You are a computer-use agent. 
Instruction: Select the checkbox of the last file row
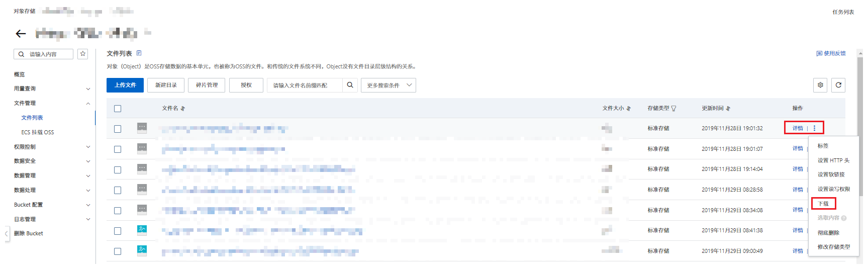pyautogui.click(x=118, y=251)
